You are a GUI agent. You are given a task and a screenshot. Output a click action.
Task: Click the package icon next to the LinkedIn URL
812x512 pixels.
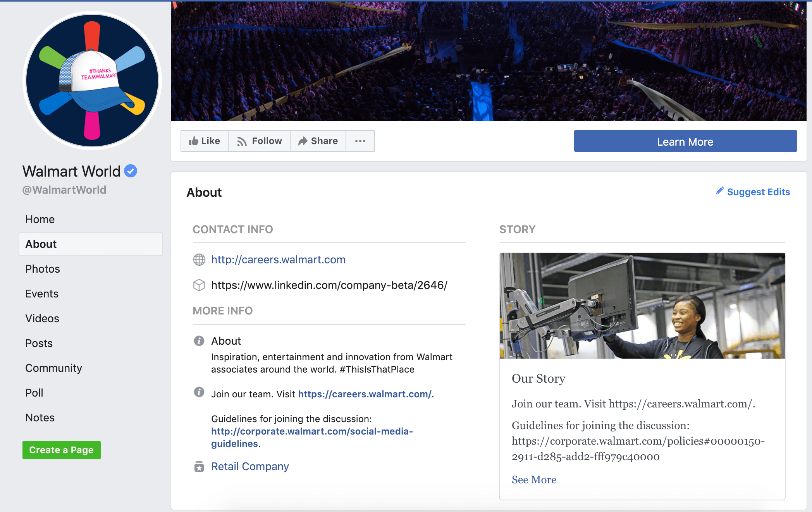tap(199, 285)
